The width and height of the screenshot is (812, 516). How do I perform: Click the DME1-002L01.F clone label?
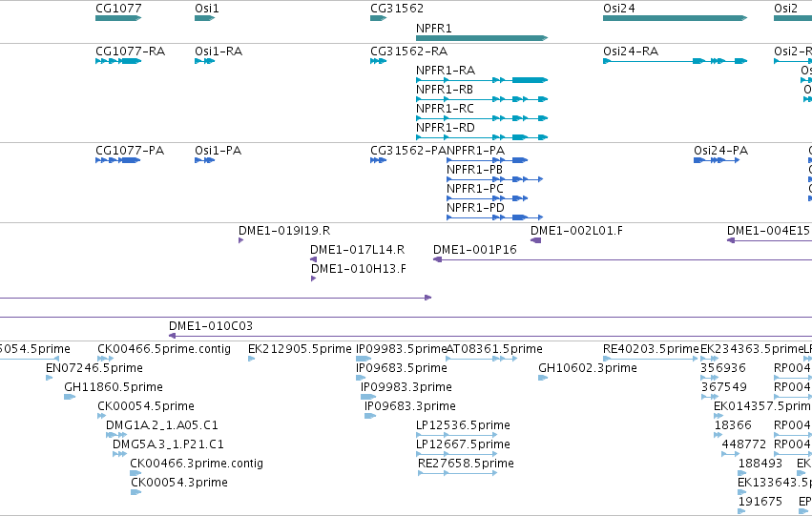576,231
